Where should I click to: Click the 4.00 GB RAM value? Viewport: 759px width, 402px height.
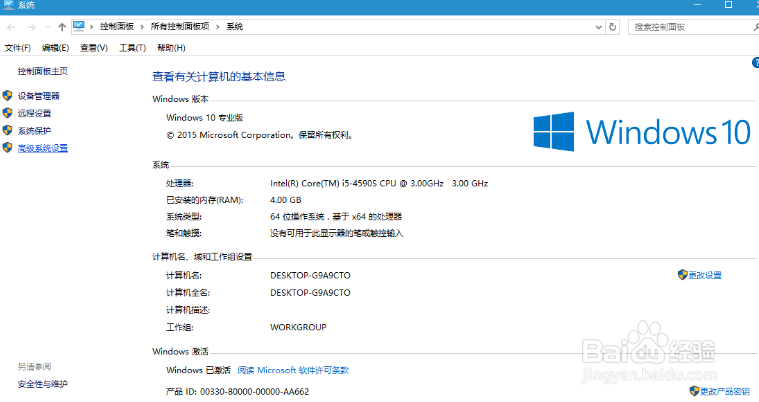[x=286, y=200]
